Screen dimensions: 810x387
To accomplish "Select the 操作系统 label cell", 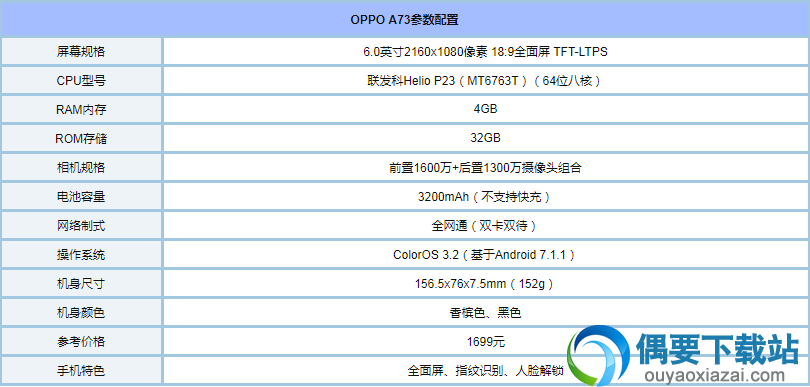I will point(82,254).
